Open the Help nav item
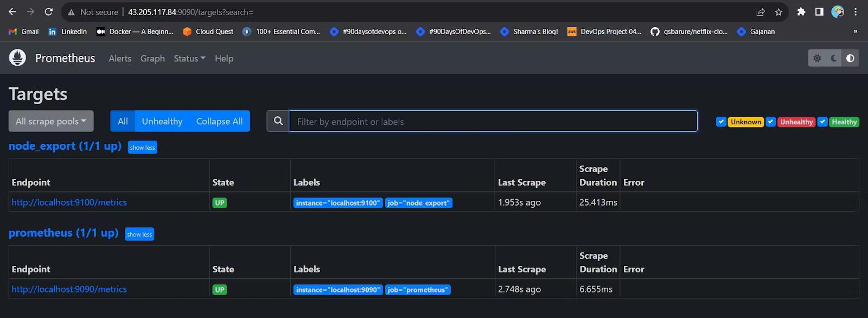 click(224, 58)
